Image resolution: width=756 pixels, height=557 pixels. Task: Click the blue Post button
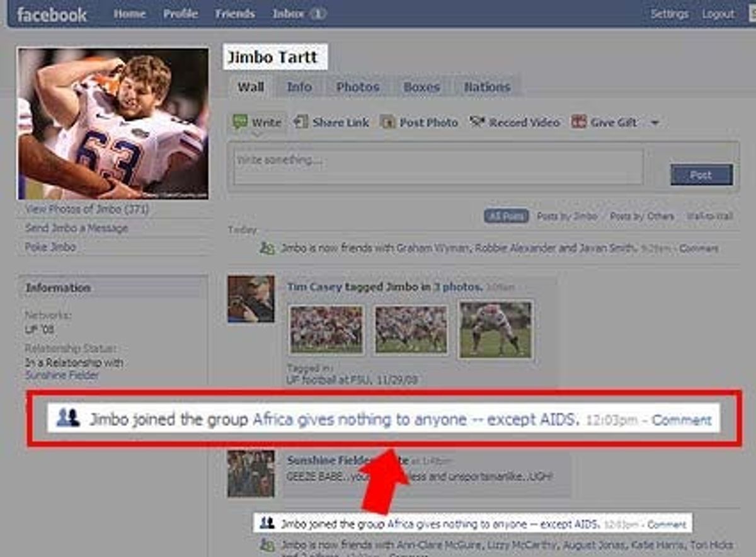coord(701,175)
